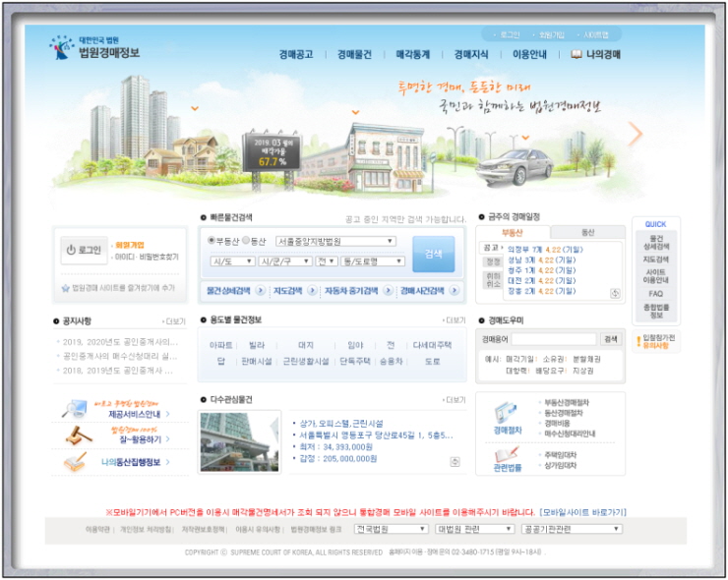Click the power icon login button

pos(84,250)
